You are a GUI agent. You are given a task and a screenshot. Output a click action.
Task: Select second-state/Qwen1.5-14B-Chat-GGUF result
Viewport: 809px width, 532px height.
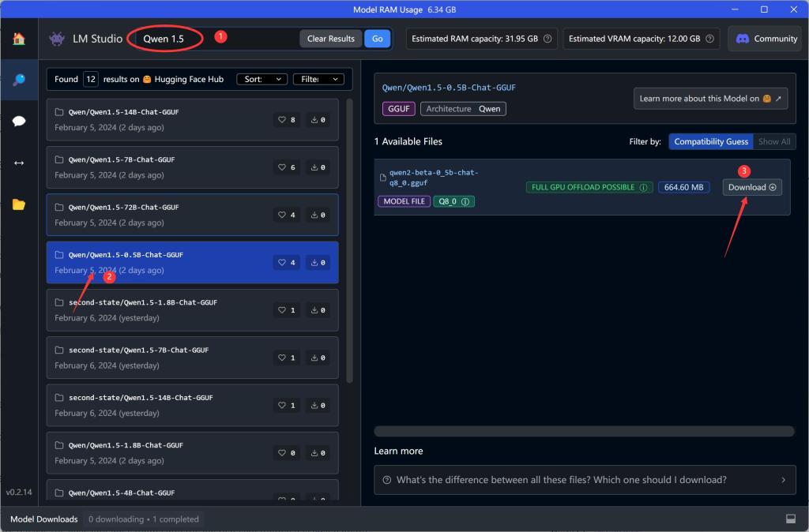193,405
